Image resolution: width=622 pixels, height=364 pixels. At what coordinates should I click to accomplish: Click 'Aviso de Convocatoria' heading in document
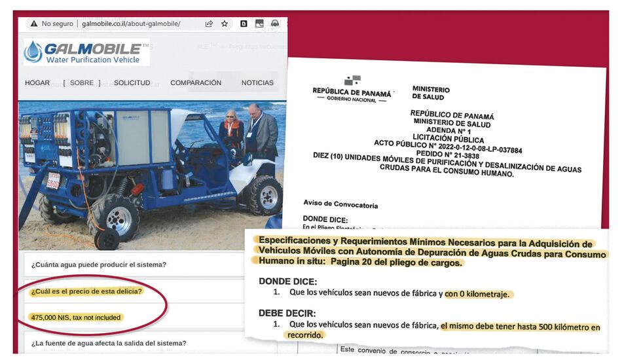(x=340, y=204)
